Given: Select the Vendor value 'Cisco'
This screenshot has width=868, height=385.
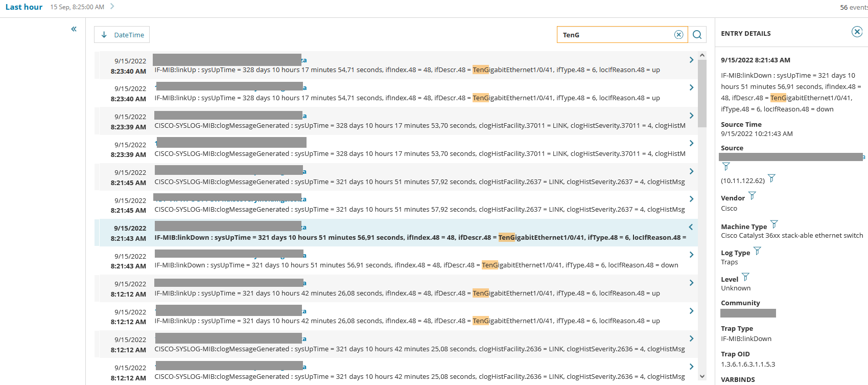Looking at the screenshot, I should point(729,209).
